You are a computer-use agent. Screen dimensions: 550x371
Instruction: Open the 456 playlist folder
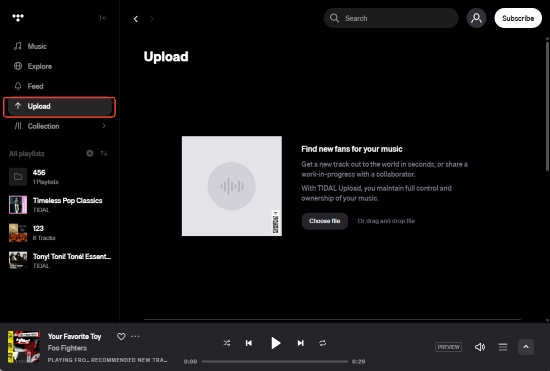(59, 177)
